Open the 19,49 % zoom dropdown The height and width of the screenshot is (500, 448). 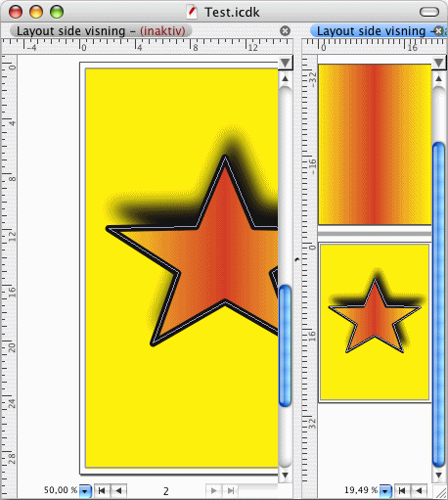(385, 490)
